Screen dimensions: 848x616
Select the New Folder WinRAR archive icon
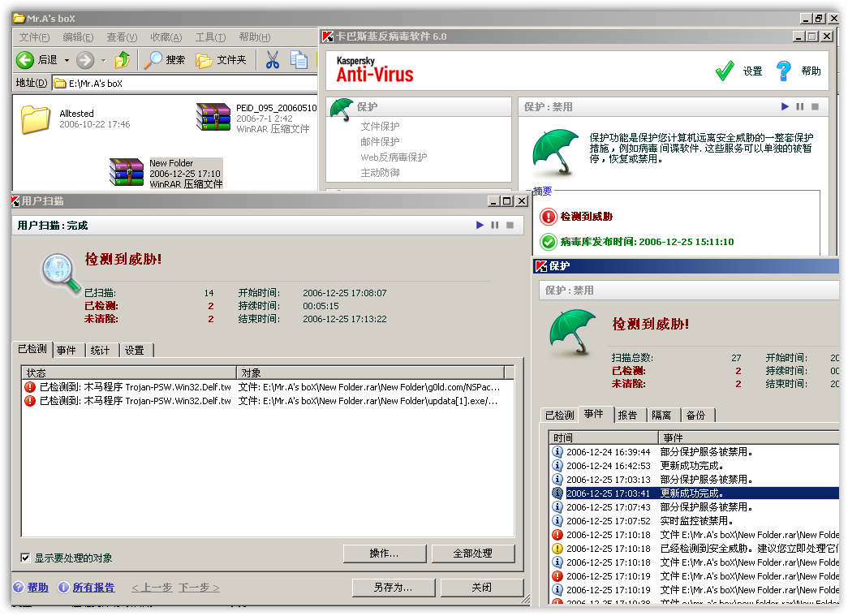point(127,172)
